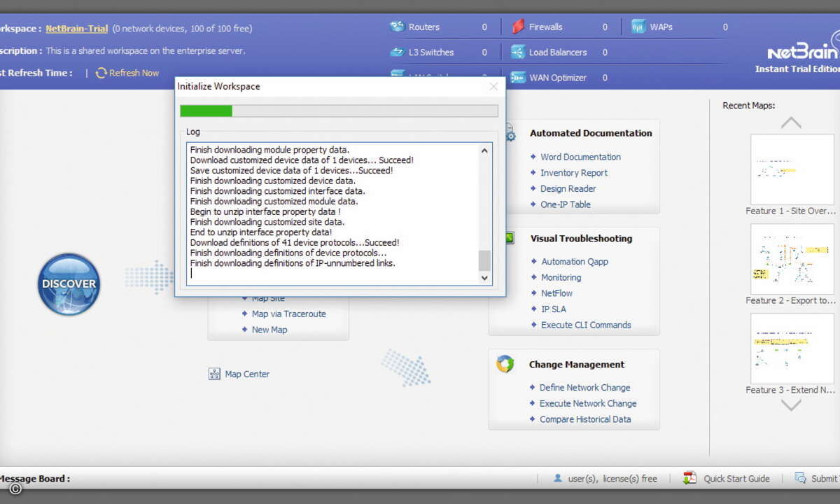Click log line 'Begin to unzip interface property data !'
This screenshot has height=504, width=840.
265,211
